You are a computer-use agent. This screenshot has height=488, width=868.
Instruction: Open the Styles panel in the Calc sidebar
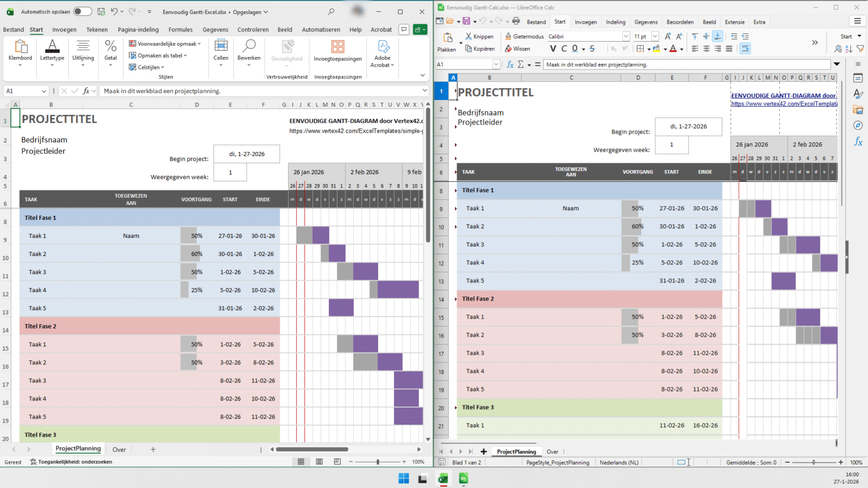pyautogui.click(x=859, y=94)
